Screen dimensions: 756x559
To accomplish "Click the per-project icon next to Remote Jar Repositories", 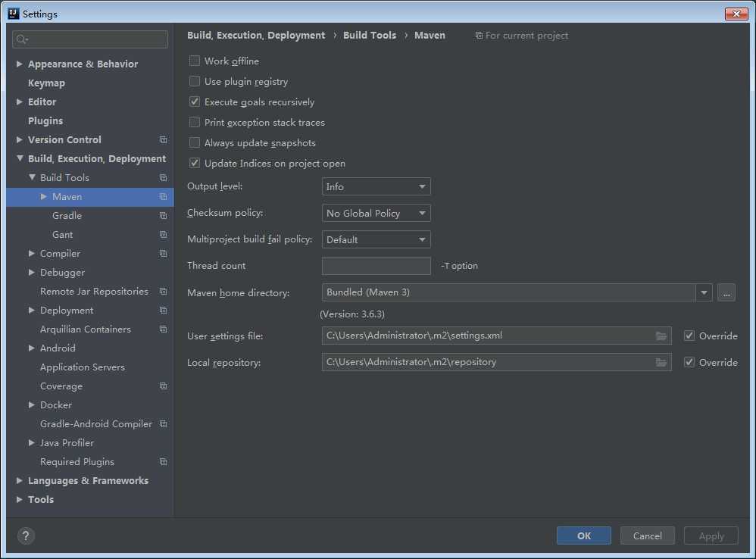I will click(x=164, y=292).
